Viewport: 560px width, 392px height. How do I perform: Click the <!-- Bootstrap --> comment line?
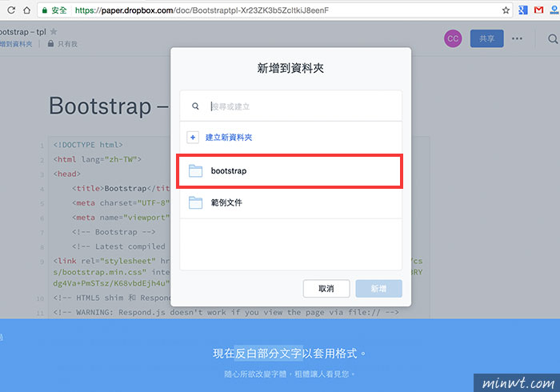click(114, 232)
